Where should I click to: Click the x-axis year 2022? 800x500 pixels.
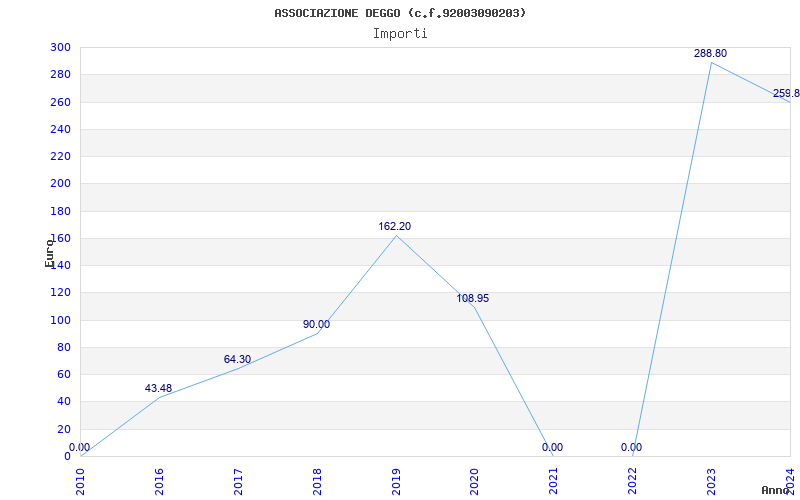(632, 481)
